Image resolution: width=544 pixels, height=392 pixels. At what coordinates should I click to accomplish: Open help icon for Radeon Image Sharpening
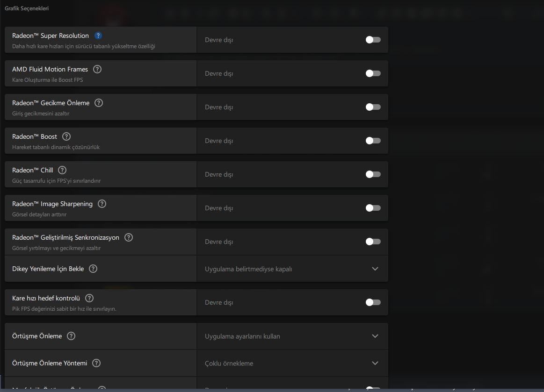(102, 204)
